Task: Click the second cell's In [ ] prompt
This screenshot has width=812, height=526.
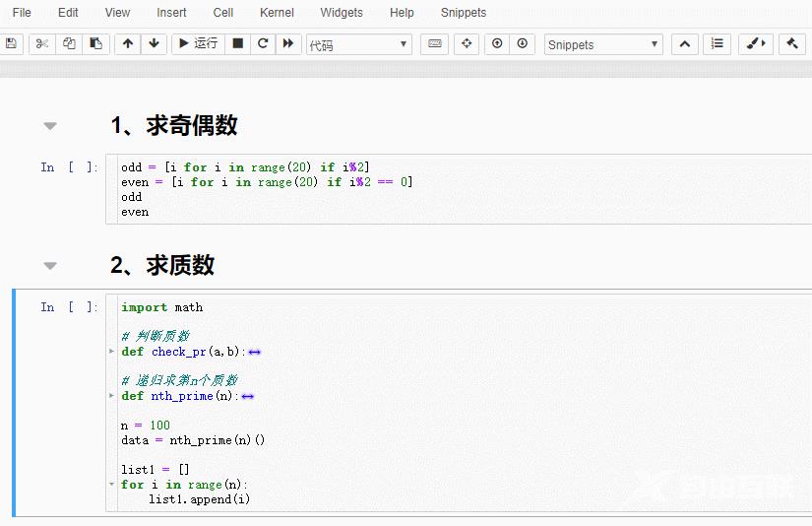Action: (69, 307)
